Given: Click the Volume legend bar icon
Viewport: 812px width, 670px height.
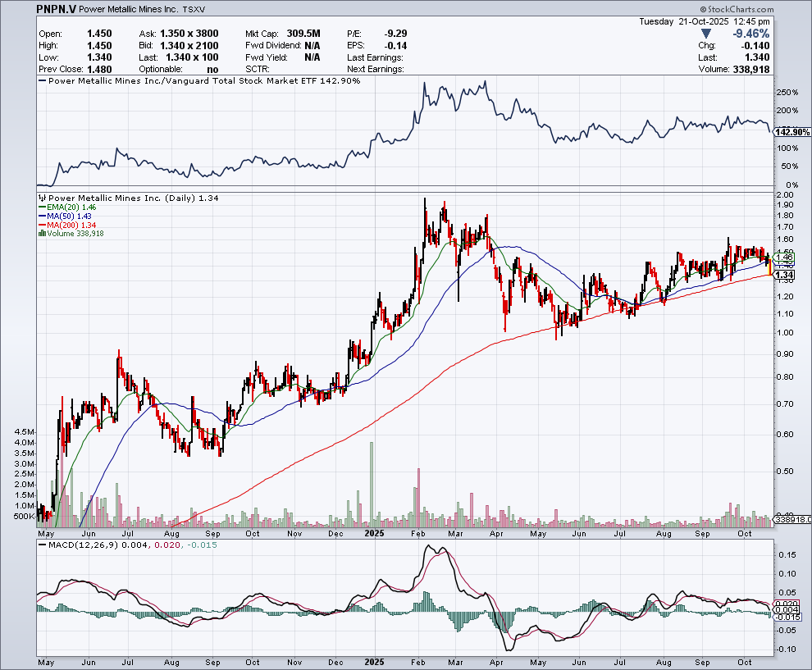Looking at the screenshot, I should click(x=42, y=234).
